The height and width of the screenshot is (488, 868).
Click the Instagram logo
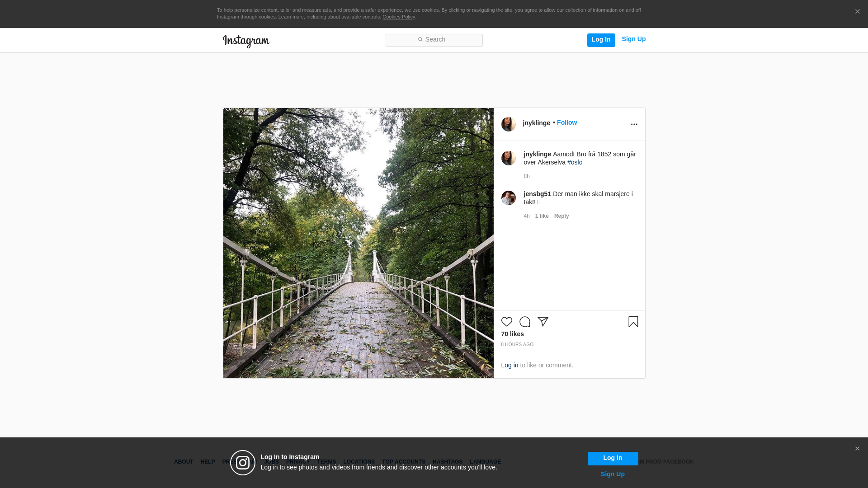point(246,41)
